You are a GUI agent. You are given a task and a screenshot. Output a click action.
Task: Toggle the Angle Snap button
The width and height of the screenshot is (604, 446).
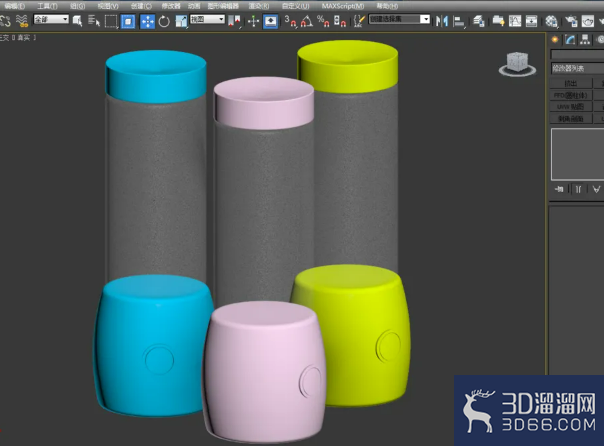[x=307, y=21]
